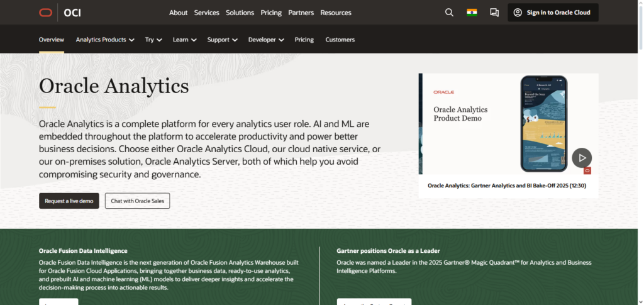Image resolution: width=644 pixels, height=305 pixels.
Task: Open the product demo video thumbnail
Action: (x=508, y=124)
